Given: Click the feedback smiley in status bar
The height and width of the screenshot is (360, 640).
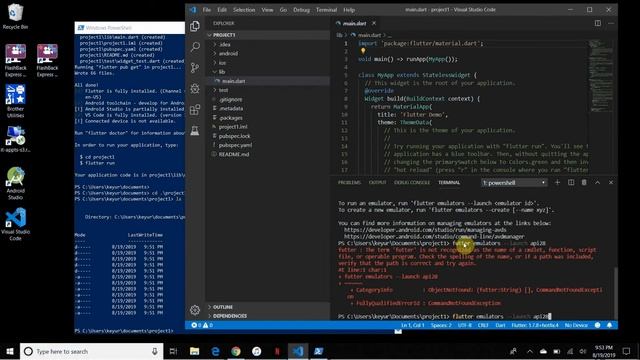Looking at the screenshot, I should tap(598, 325).
